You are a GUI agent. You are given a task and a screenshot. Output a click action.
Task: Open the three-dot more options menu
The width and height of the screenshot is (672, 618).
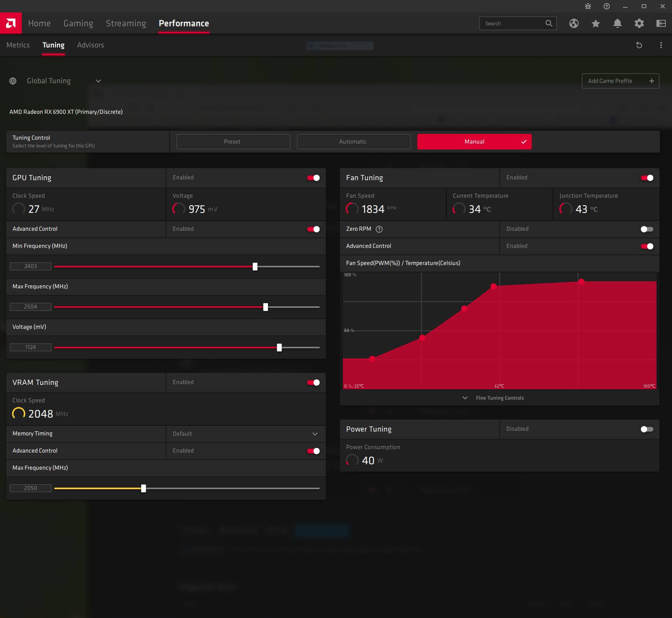coord(661,45)
